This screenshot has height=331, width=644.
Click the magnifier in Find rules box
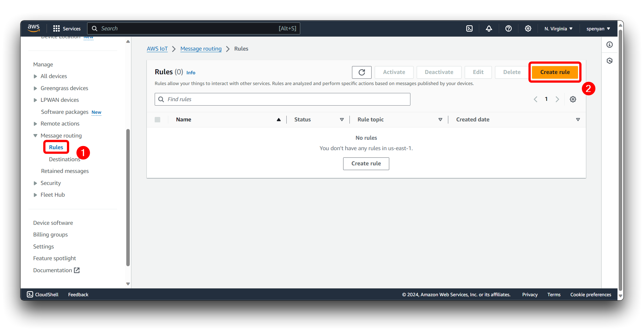pyautogui.click(x=161, y=99)
